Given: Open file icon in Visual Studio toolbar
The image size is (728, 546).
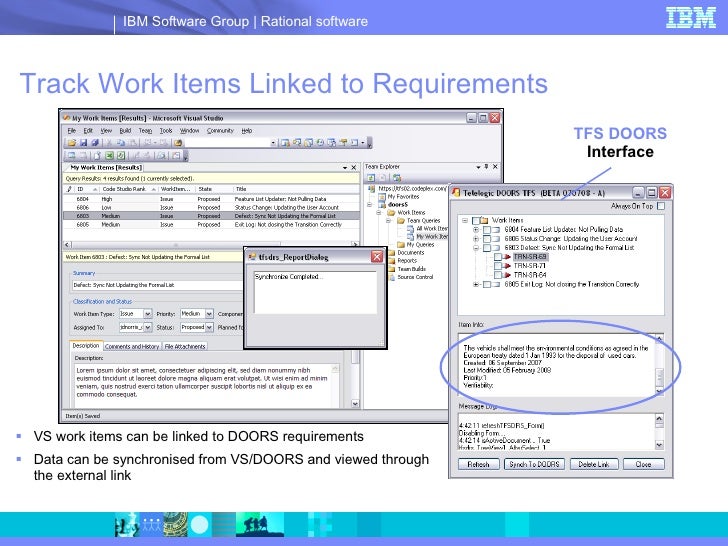Looking at the screenshot, I should pos(72,143).
